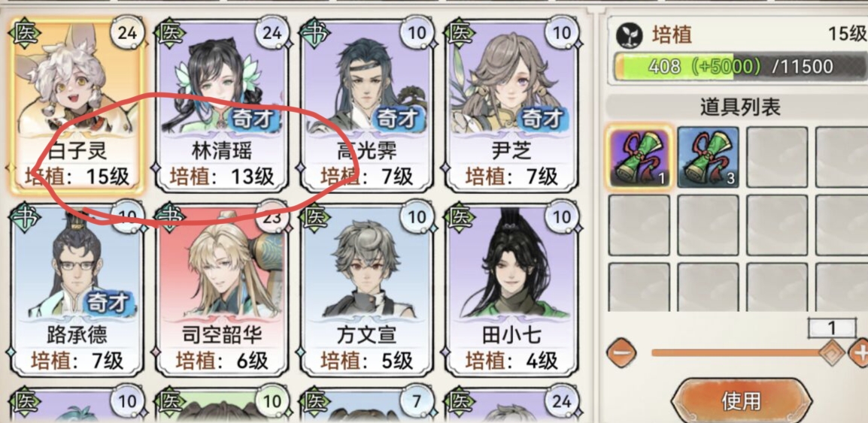Click the 使用 button
The image size is (868, 423).
tap(741, 400)
